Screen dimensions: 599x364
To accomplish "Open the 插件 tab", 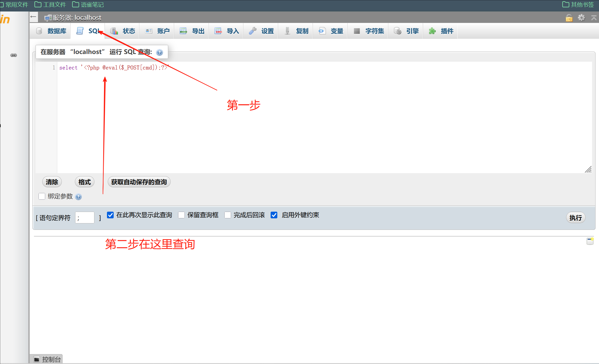I will pos(441,31).
